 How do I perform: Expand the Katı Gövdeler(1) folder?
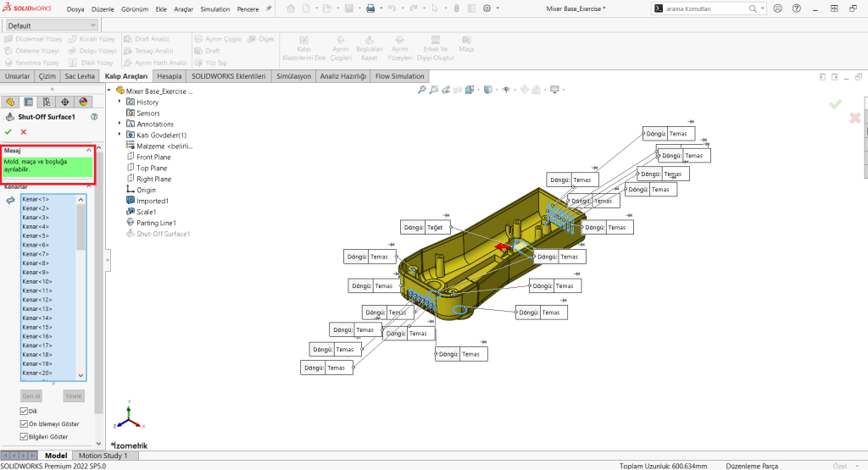coord(120,135)
